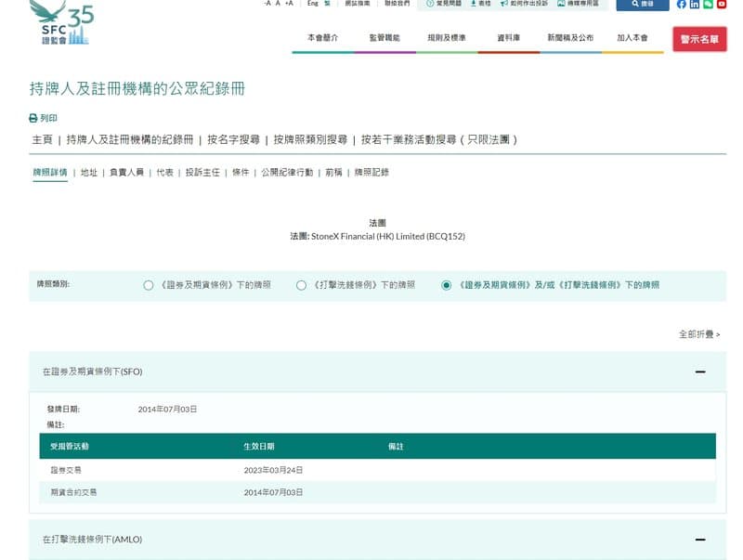
Task: Open the YouTube social icon
Action: pos(722,5)
